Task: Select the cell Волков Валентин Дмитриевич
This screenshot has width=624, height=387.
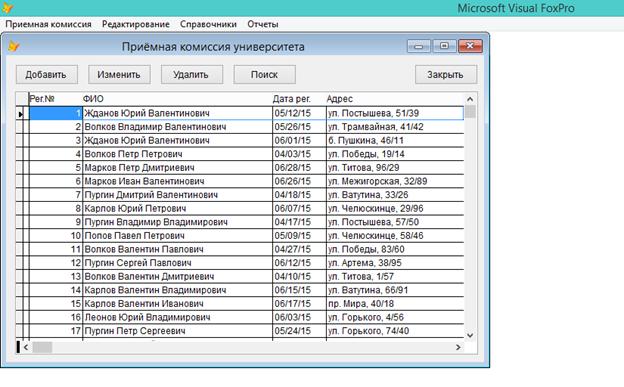Action: pyautogui.click(x=177, y=276)
